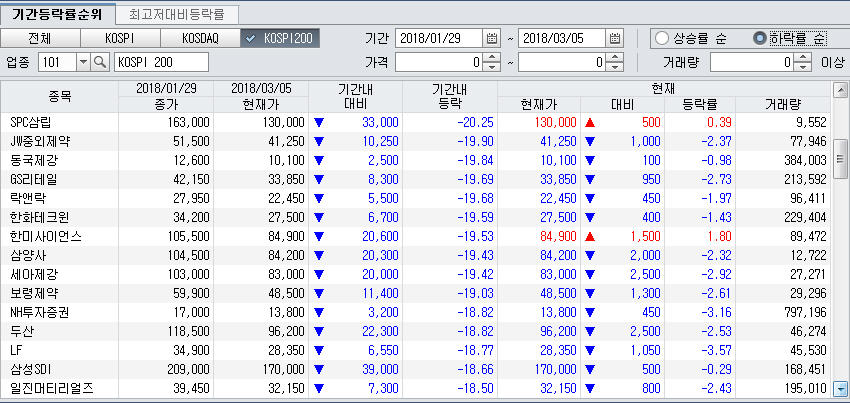Click 삼성SDI closing price 209,000
Viewport: 850px width, 403px height.
[186, 369]
